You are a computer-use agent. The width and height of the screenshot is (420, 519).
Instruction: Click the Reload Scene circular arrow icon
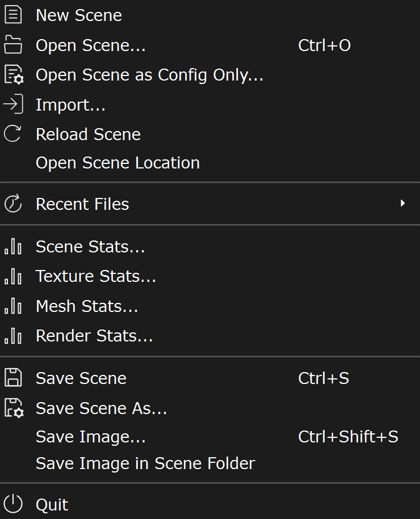[12, 134]
